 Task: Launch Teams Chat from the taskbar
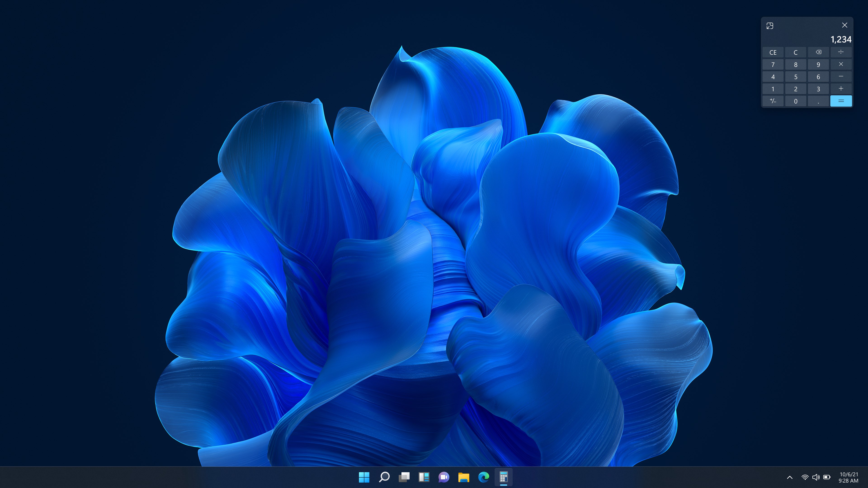444,477
